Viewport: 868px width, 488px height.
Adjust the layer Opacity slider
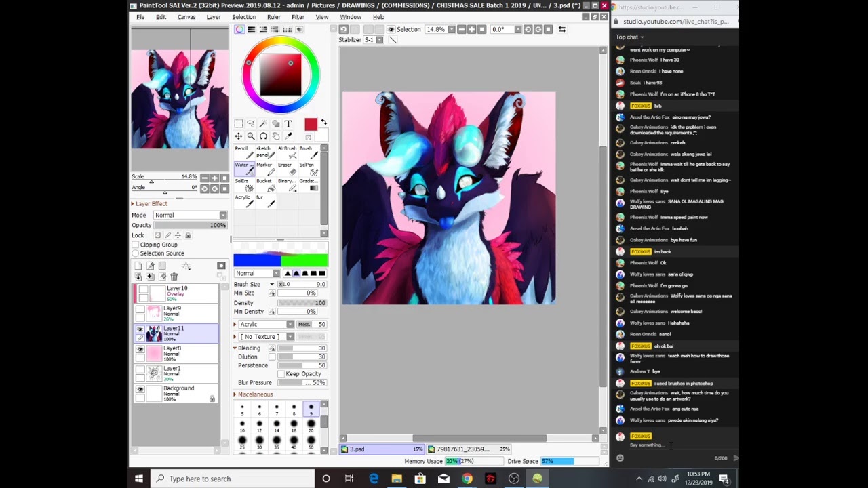click(x=190, y=225)
